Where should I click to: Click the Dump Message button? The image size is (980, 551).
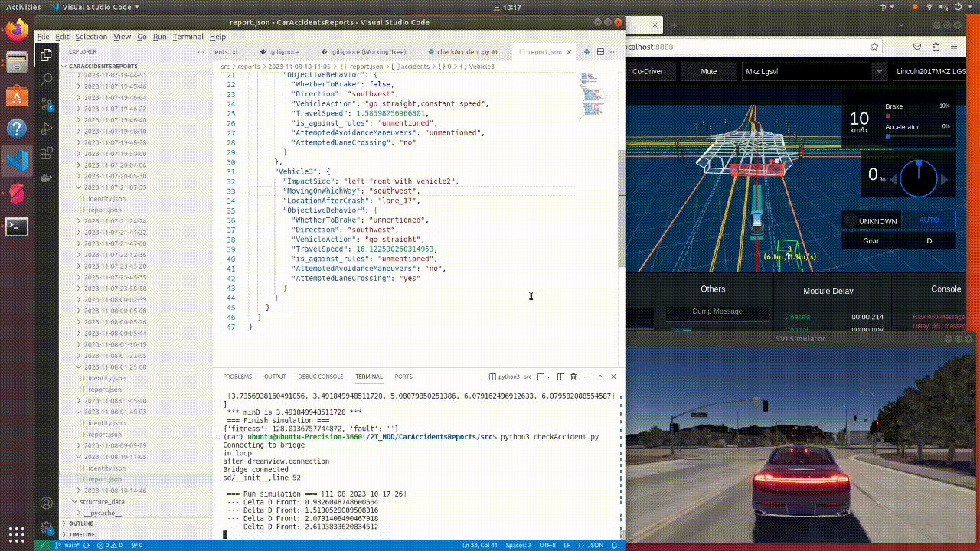click(x=717, y=311)
